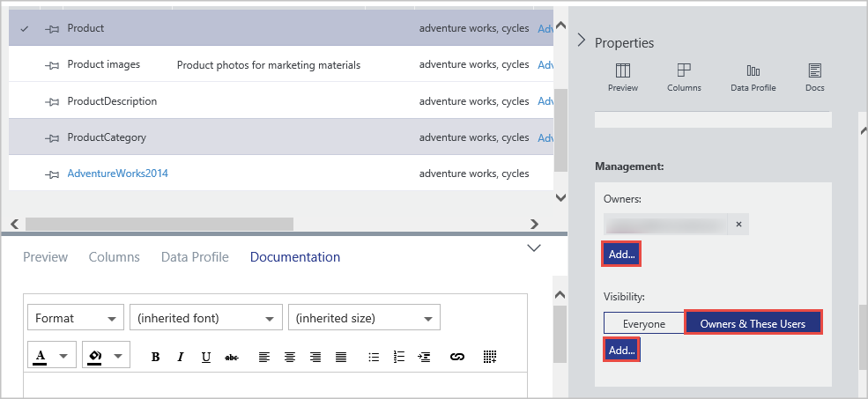Switch to the Data Profile tab
Screen dimensions: 868x399
pos(195,257)
